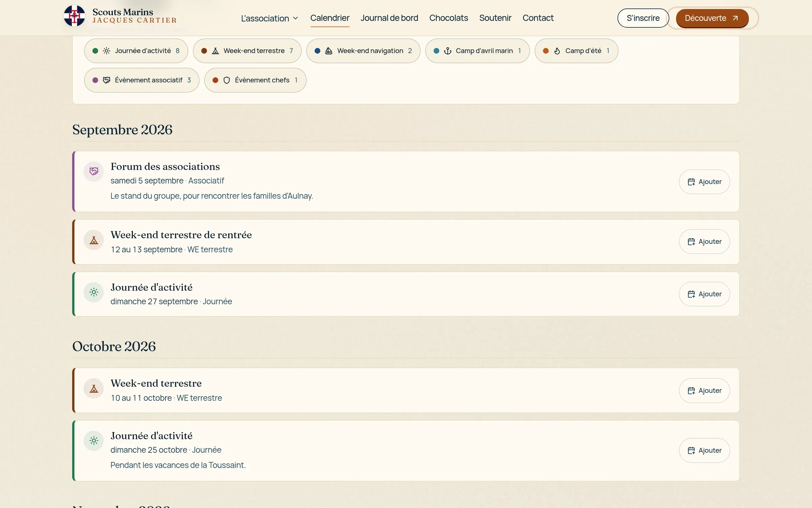812x508 pixels.
Task: Click the calendar-plus icon on the 12 au 13 septembre row
Action: point(691,242)
